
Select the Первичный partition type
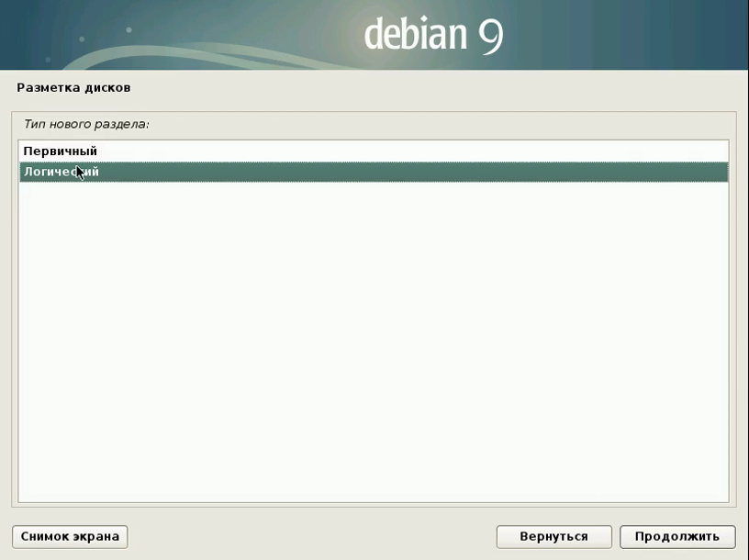pos(61,151)
